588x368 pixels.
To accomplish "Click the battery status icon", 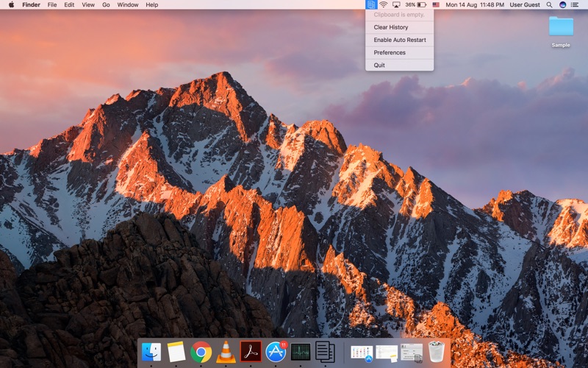I will point(422,4).
